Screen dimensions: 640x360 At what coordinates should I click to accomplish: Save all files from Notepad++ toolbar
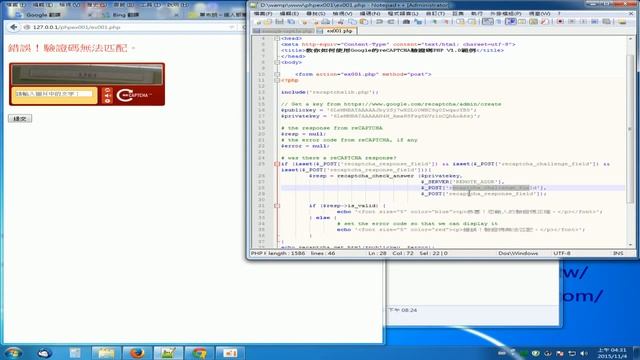coord(291,21)
